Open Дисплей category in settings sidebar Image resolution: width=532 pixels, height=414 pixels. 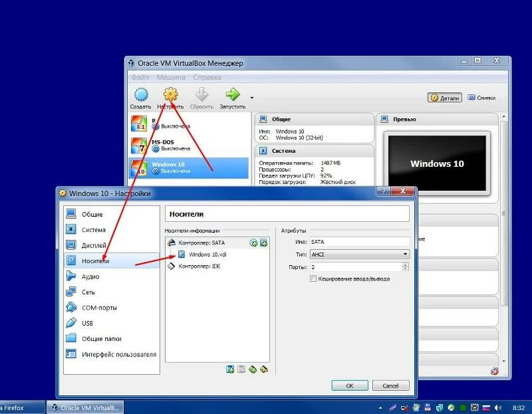point(112,245)
